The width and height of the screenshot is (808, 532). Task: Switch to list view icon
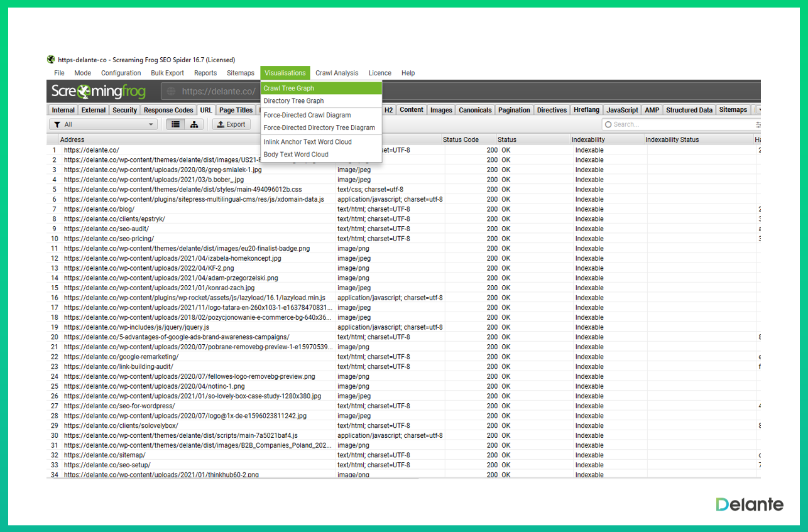click(175, 124)
